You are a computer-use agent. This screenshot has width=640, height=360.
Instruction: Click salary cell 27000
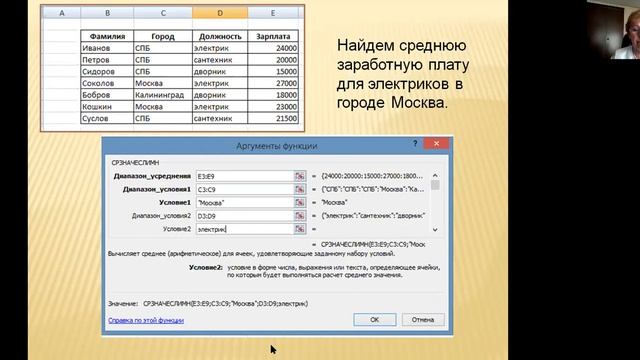coord(273,83)
